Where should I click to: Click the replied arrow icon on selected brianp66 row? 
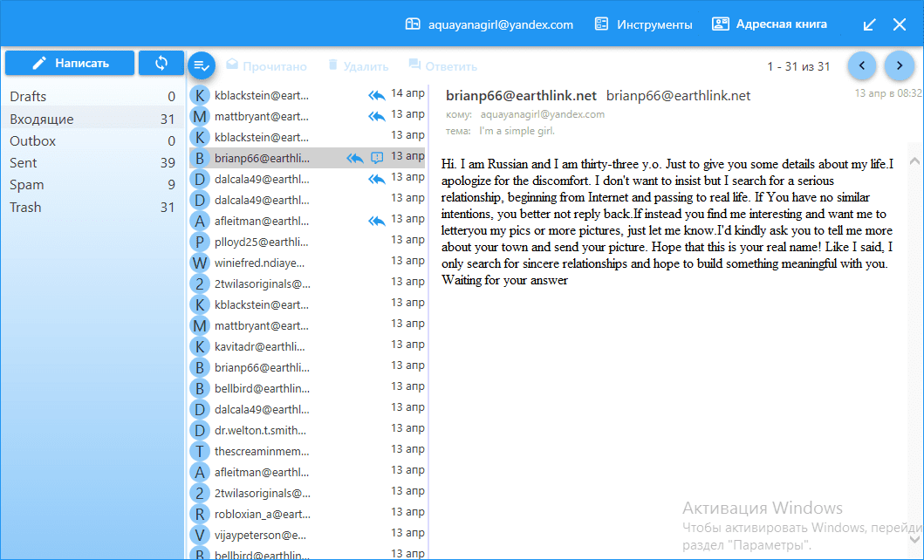pyautogui.click(x=355, y=158)
